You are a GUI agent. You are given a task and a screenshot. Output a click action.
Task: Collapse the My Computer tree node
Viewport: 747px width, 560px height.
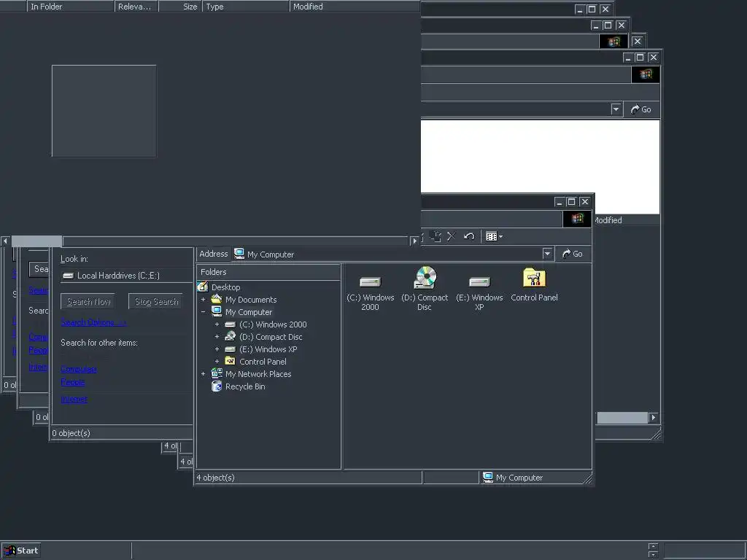[204, 312]
